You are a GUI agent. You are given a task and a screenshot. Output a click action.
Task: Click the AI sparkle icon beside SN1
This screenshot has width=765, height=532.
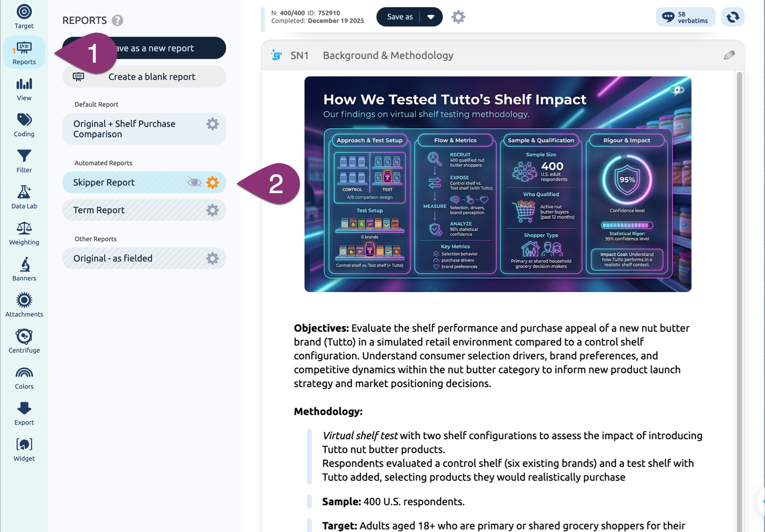[x=276, y=55]
